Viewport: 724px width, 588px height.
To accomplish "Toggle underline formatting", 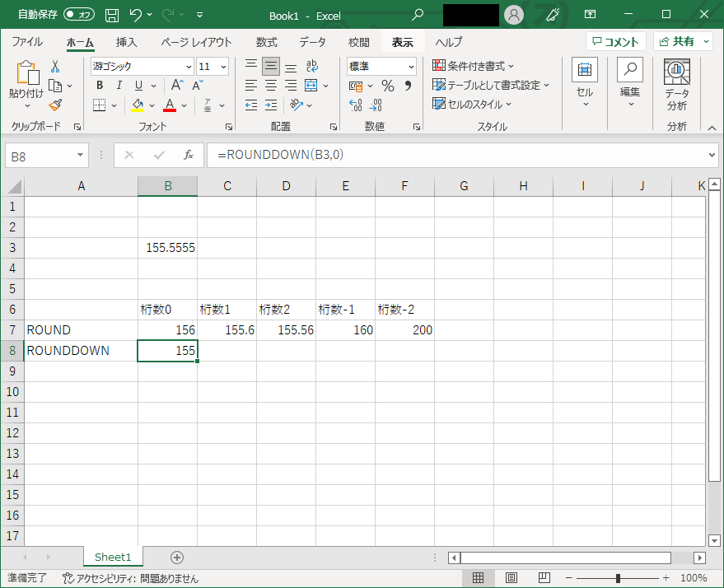I will 138,86.
